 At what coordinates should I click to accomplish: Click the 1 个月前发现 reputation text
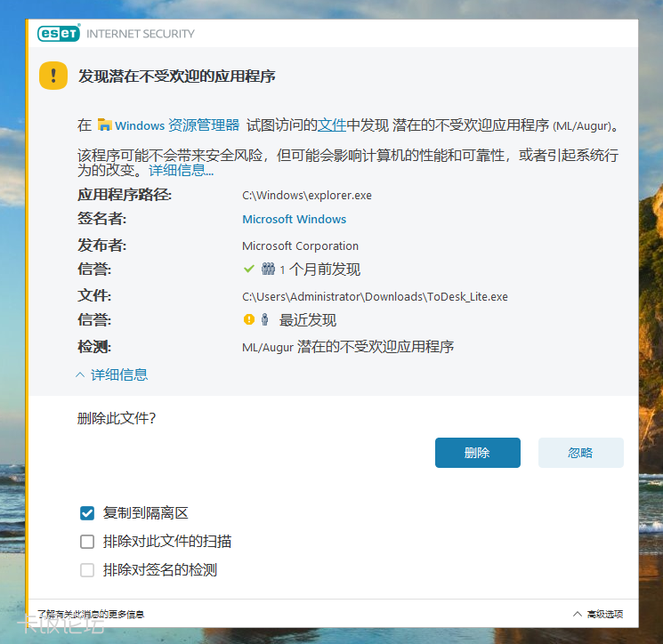pos(320,270)
